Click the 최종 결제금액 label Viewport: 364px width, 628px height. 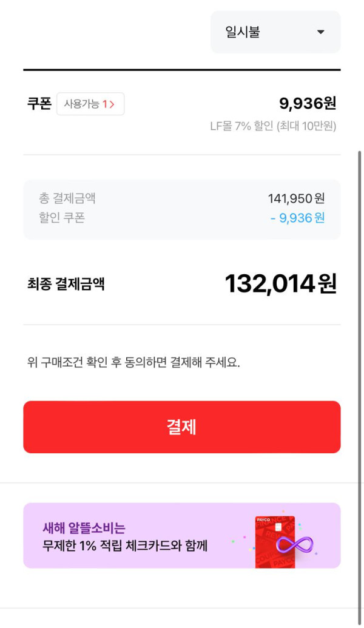(66, 283)
